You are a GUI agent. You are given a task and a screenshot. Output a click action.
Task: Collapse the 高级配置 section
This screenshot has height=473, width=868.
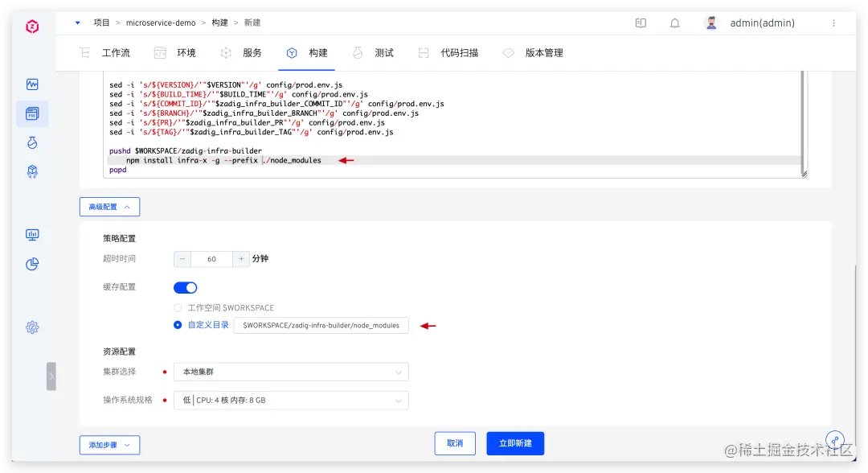click(109, 207)
